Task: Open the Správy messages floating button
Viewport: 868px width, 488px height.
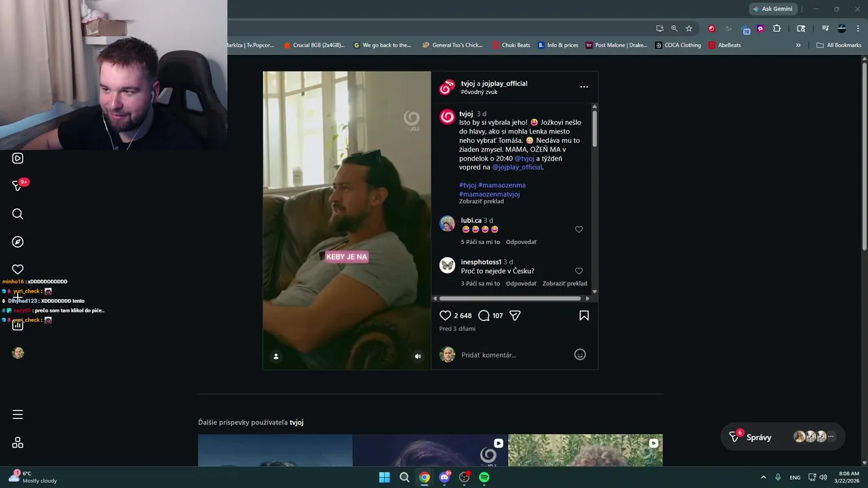Action: pyautogui.click(x=782, y=437)
